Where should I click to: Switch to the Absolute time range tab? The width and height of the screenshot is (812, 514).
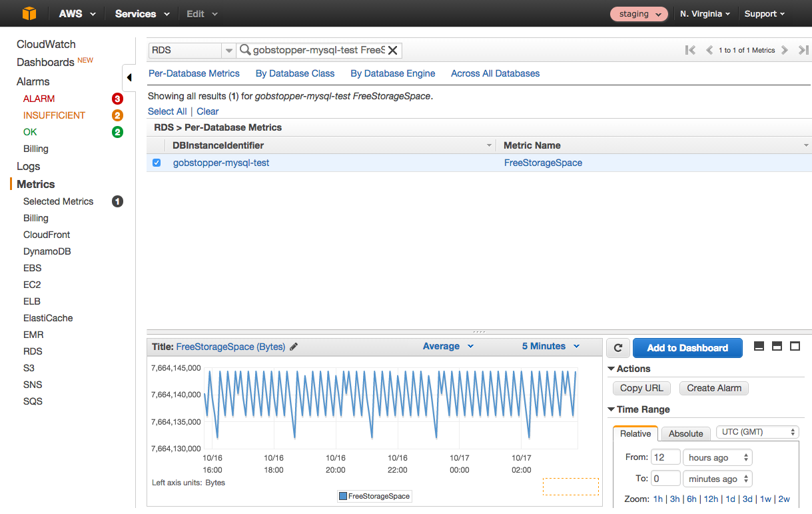(x=685, y=433)
